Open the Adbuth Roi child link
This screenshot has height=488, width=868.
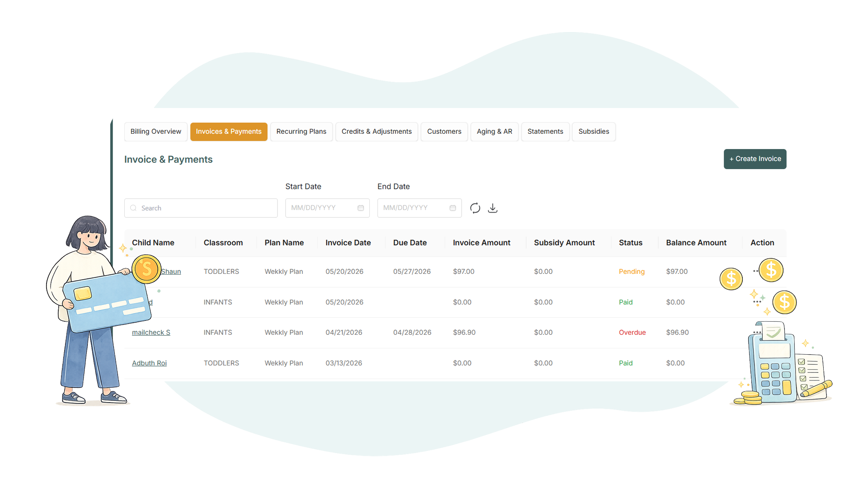[149, 363]
